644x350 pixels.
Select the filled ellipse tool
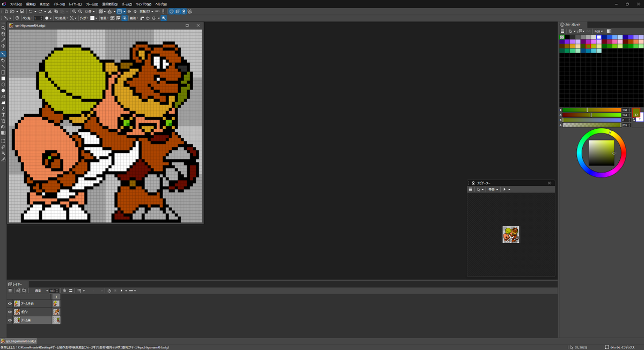pyautogui.click(x=3, y=91)
